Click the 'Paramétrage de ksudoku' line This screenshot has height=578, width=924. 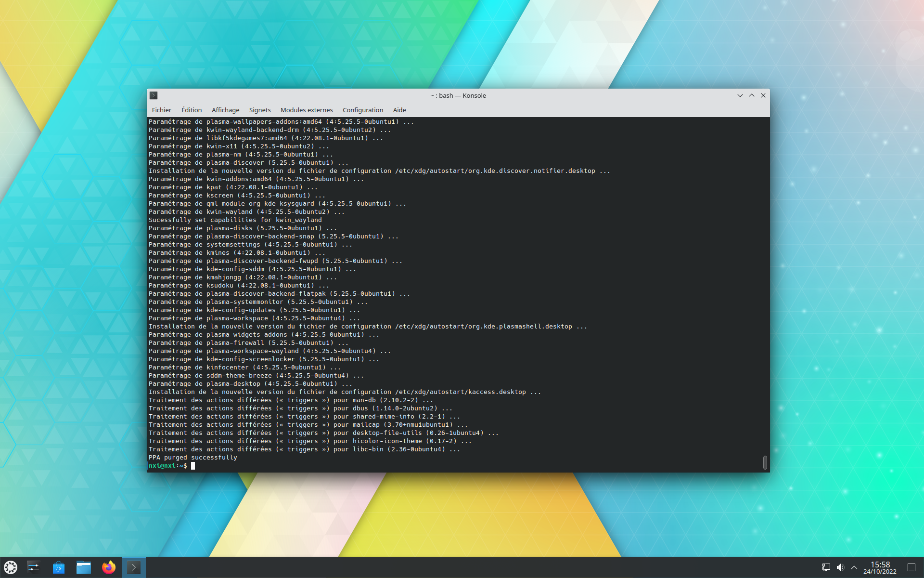pyautogui.click(x=239, y=286)
